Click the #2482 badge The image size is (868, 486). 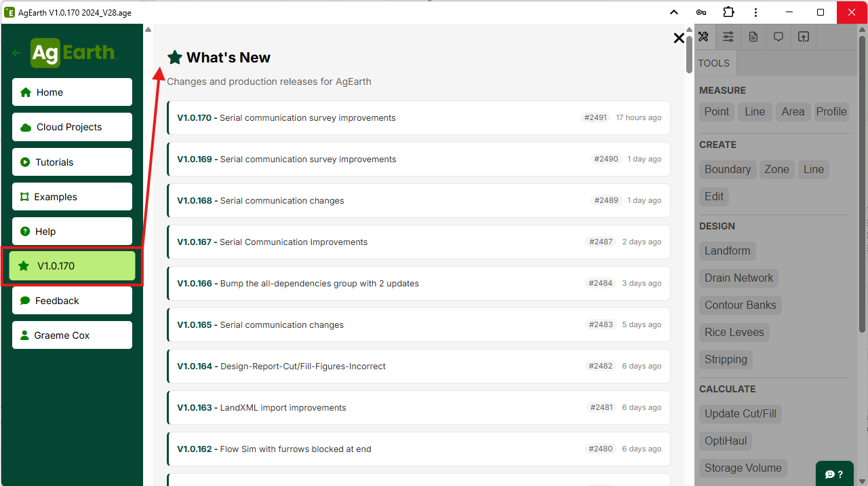[x=601, y=366]
